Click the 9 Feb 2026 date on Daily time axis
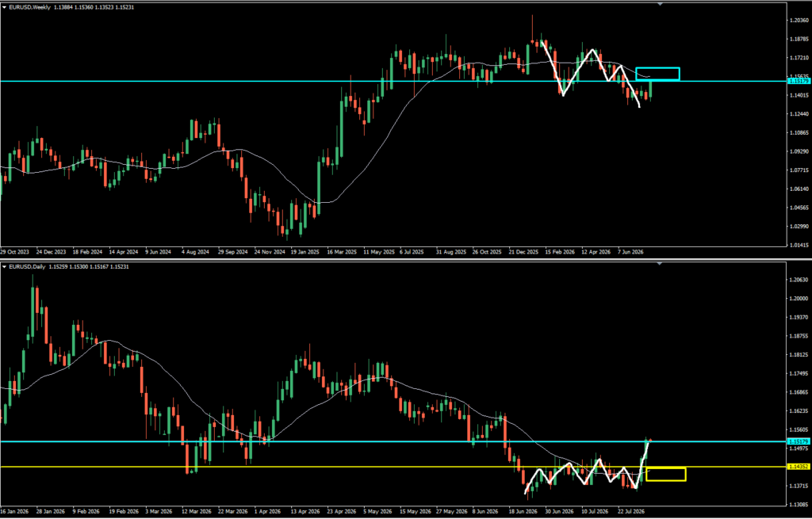 click(x=86, y=511)
